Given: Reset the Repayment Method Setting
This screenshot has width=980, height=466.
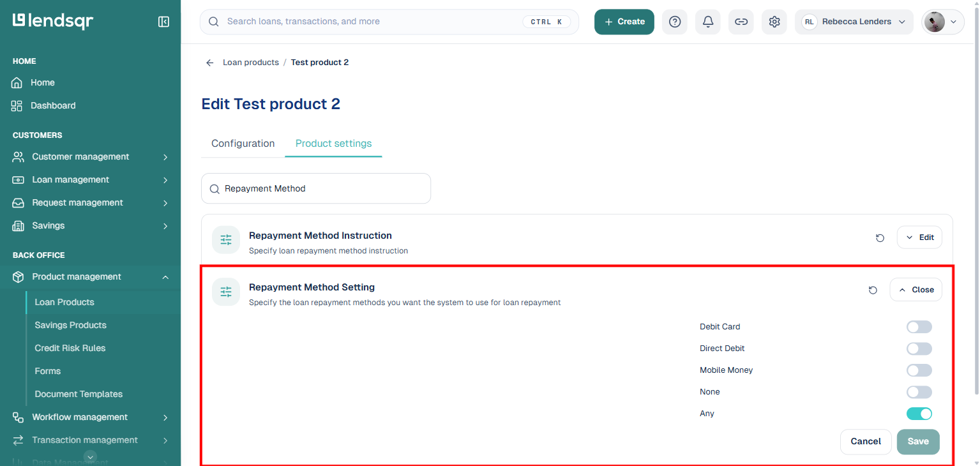Looking at the screenshot, I should click(873, 290).
